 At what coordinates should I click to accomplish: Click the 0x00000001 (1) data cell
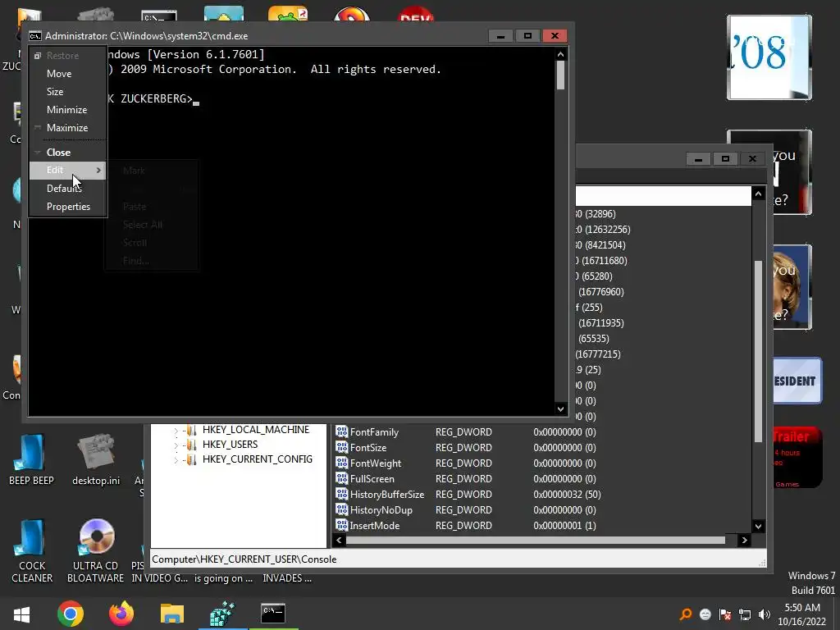564,526
